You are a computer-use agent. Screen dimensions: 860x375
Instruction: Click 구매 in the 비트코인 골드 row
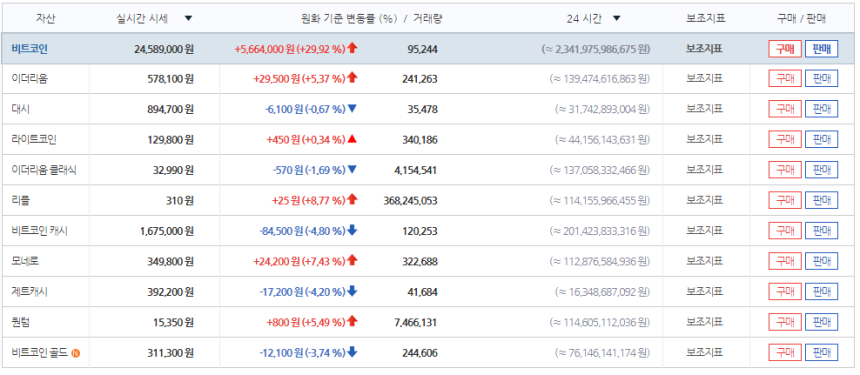click(x=785, y=353)
